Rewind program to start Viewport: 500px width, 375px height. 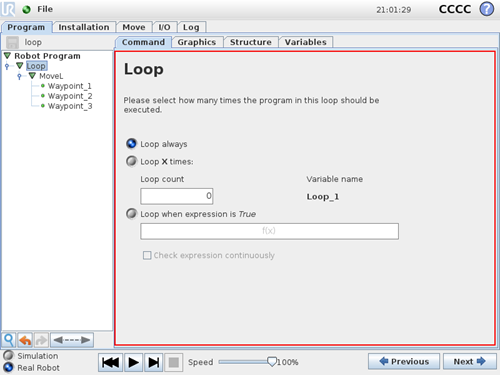click(x=110, y=362)
